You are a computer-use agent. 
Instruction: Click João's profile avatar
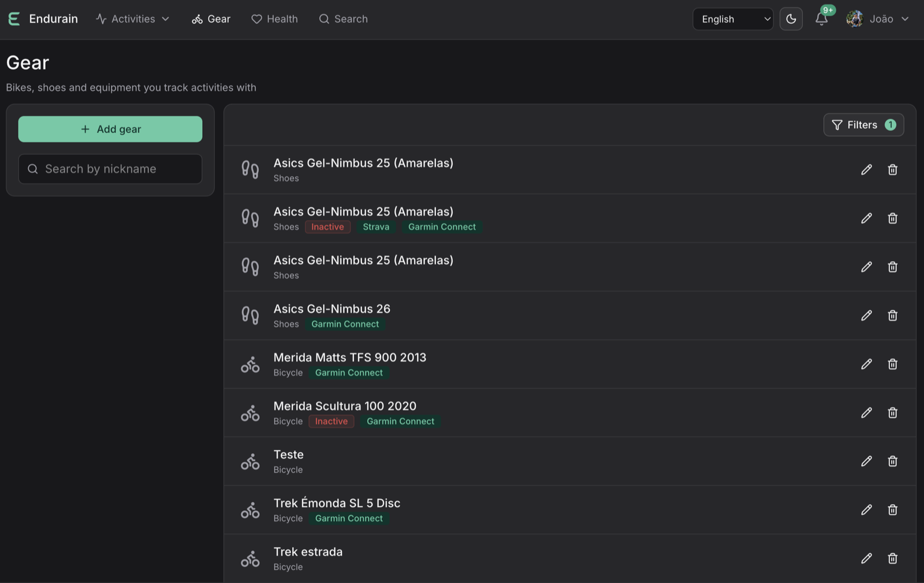click(855, 19)
